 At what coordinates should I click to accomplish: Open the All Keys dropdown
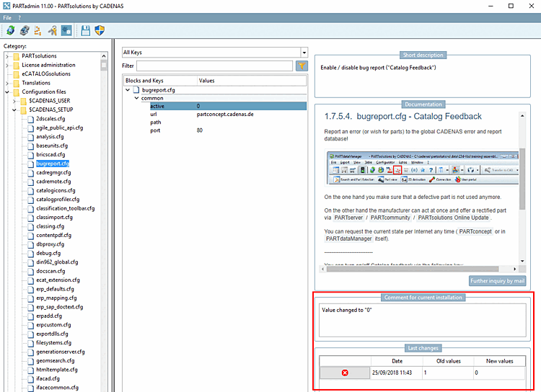[x=304, y=53]
